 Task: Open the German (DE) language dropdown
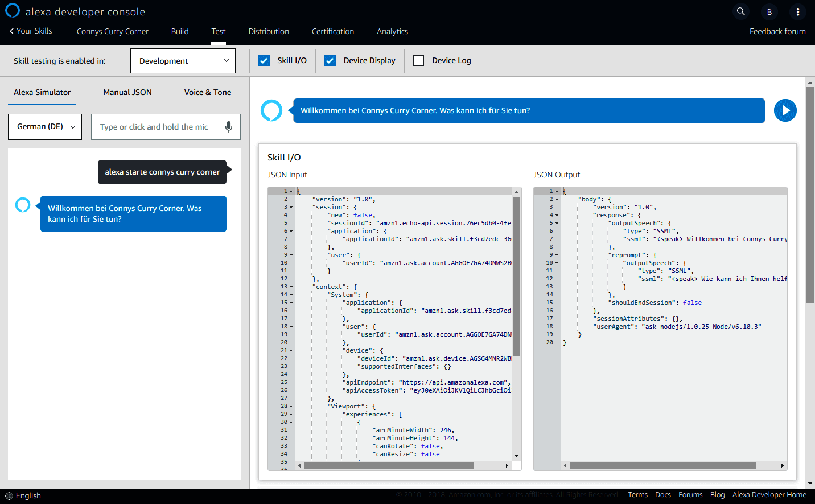point(45,127)
